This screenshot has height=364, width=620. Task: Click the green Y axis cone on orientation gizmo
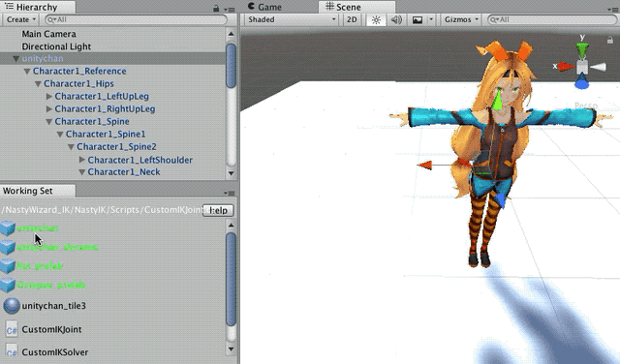[x=581, y=50]
